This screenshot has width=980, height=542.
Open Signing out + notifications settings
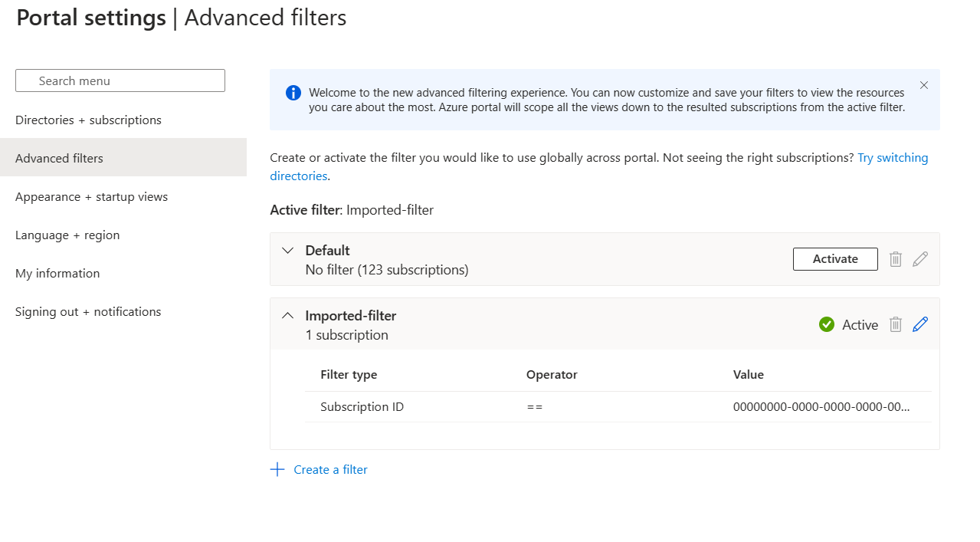click(88, 311)
